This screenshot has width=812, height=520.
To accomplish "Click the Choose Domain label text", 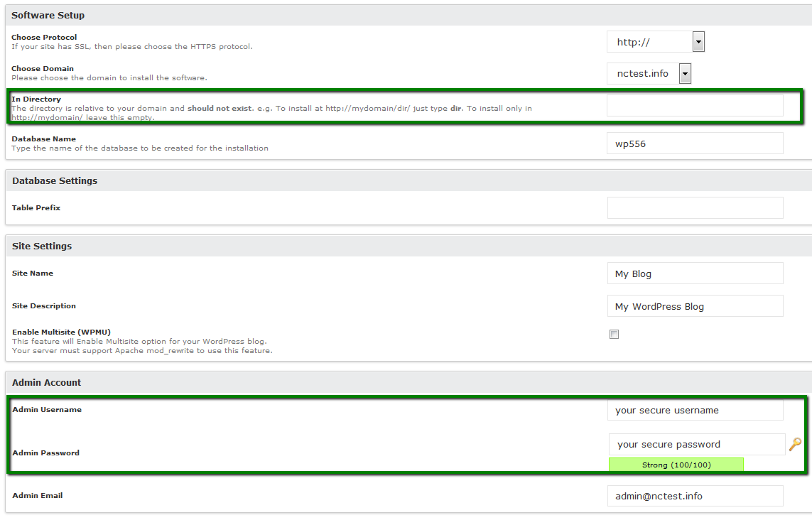I will pos(43,69).
